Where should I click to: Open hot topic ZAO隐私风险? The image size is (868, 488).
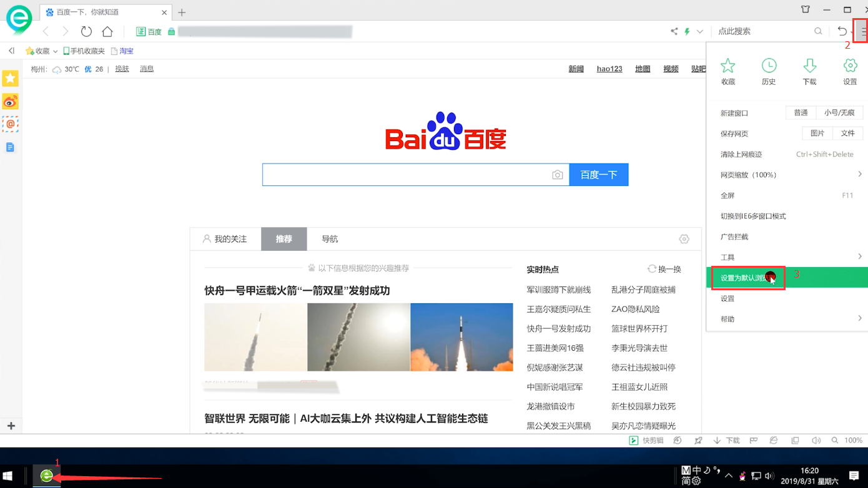pos(635,309)
